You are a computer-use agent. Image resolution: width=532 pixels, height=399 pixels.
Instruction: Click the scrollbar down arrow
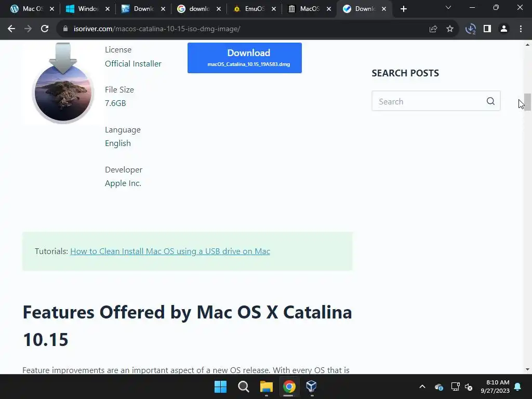(527, 369)
